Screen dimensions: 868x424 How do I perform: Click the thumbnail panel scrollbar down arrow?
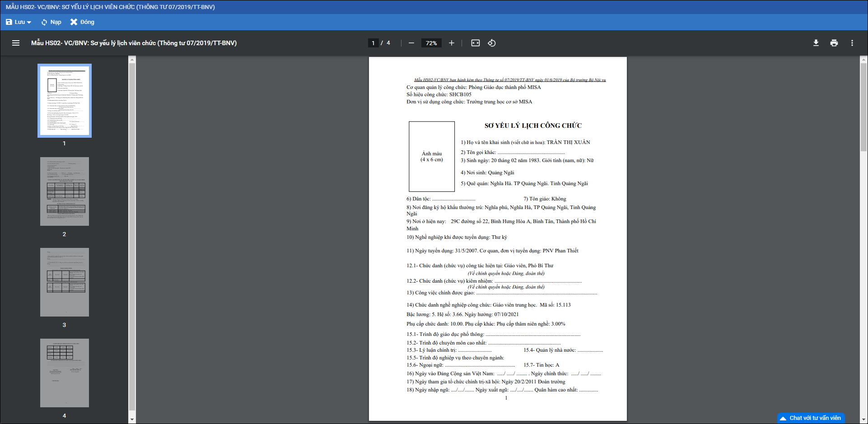click(132, 419)
